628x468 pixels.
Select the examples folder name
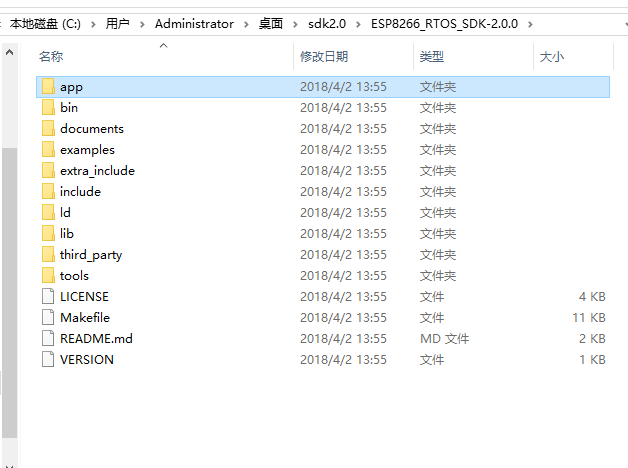pos(87,150)
